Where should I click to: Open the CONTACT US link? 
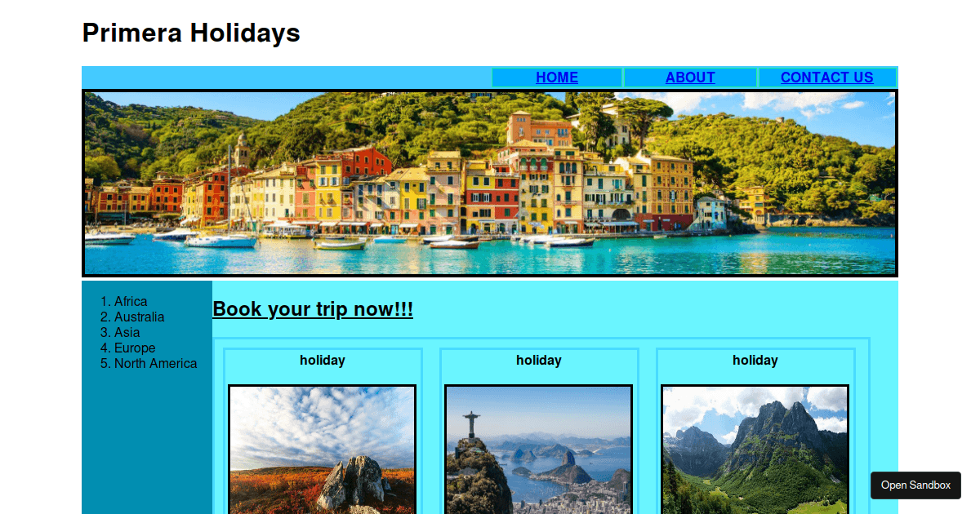827,78
